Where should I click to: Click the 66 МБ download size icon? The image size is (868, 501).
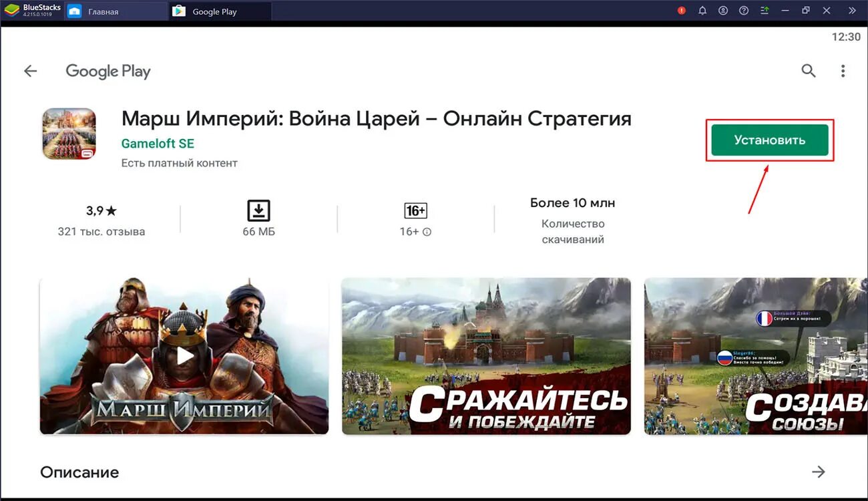point(258,211)
